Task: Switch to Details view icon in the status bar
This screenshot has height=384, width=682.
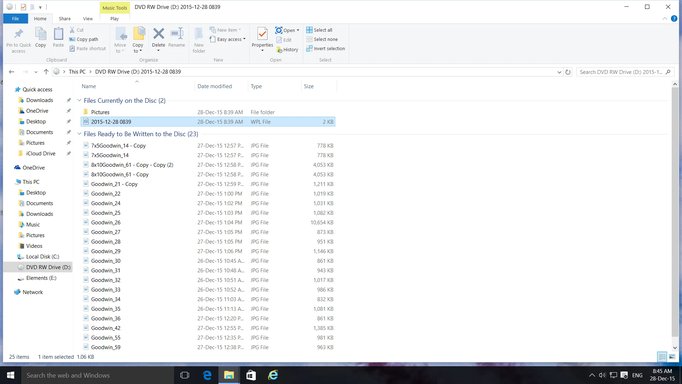Action: click(x=662, y=357)
